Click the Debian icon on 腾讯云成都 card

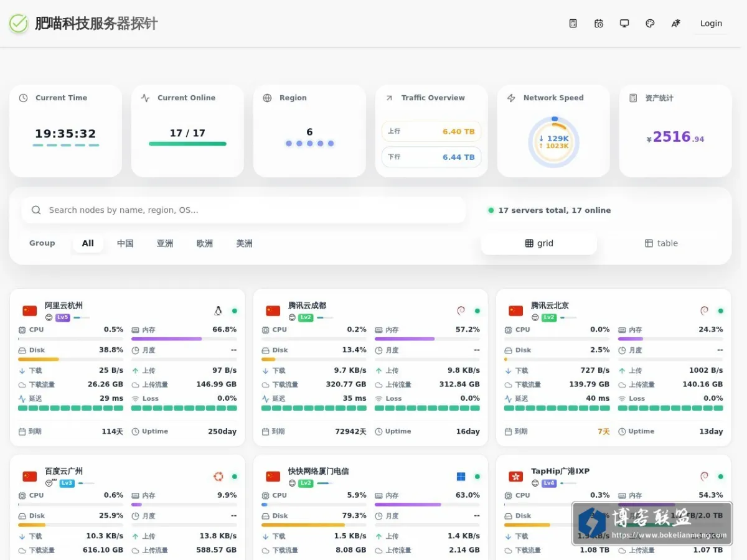click(x=461, y=310)
